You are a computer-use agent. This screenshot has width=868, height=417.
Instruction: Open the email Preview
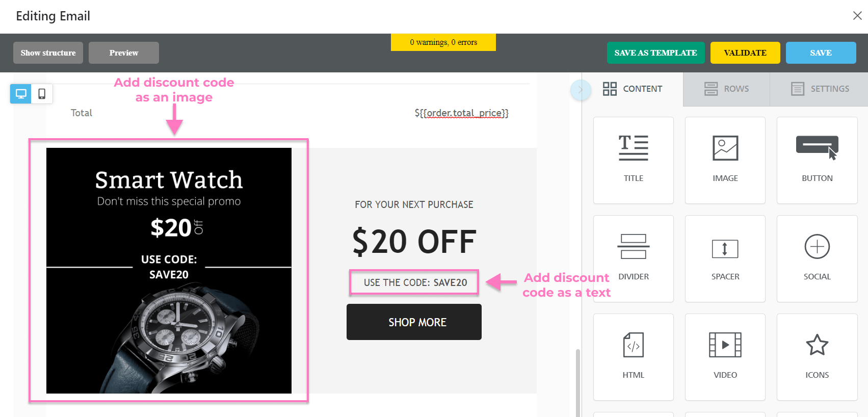123,53
